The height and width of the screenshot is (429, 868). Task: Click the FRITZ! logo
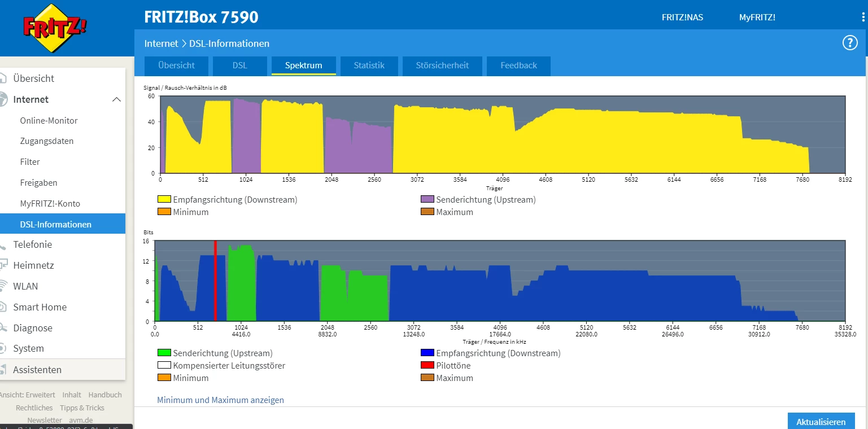click(55, 28)
